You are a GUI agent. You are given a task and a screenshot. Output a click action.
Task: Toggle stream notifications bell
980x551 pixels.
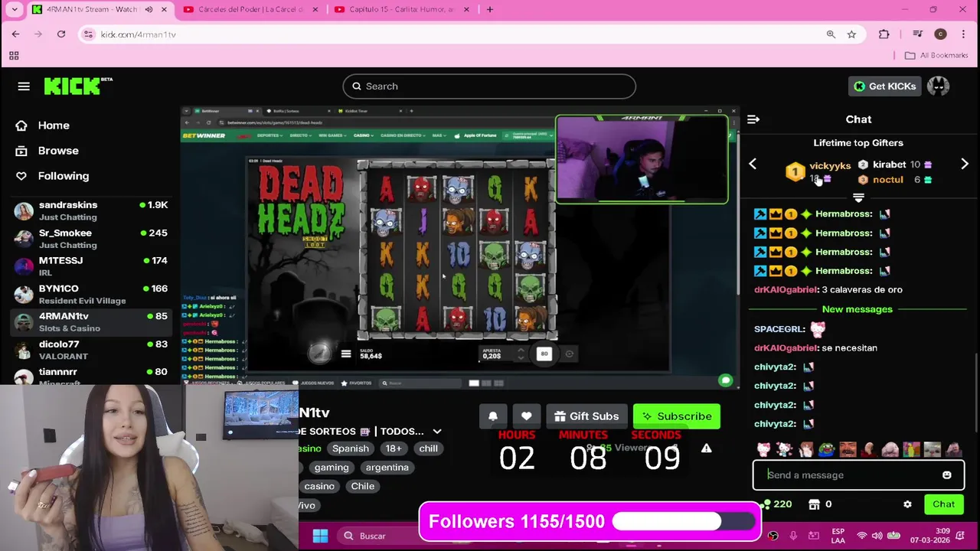coord(493,416)
